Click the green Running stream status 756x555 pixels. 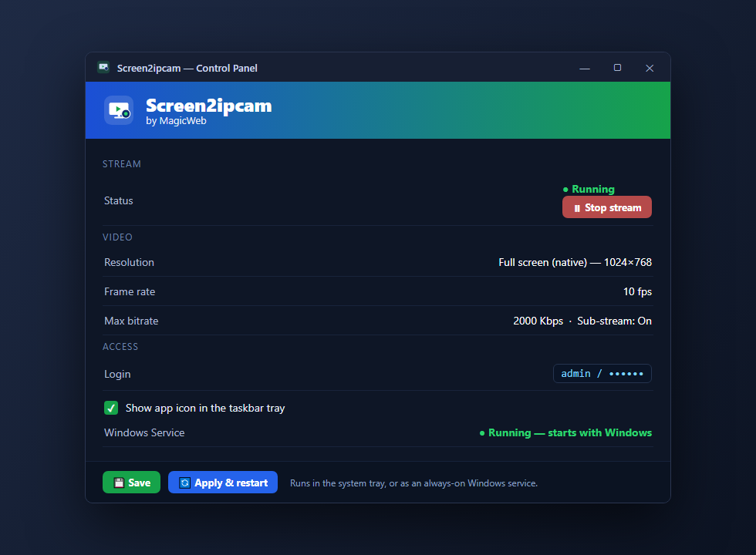[x=589, y=189]
